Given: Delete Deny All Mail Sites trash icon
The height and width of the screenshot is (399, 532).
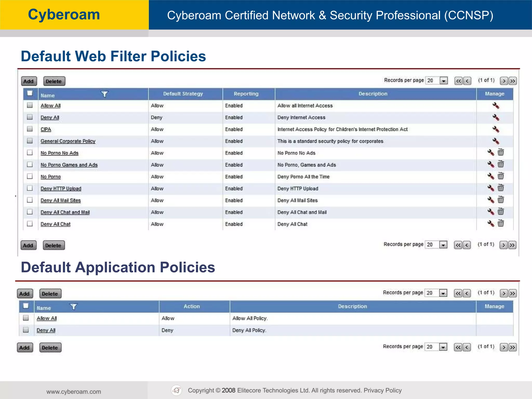Looking at the screenshot, I should [x=501, y=200].
